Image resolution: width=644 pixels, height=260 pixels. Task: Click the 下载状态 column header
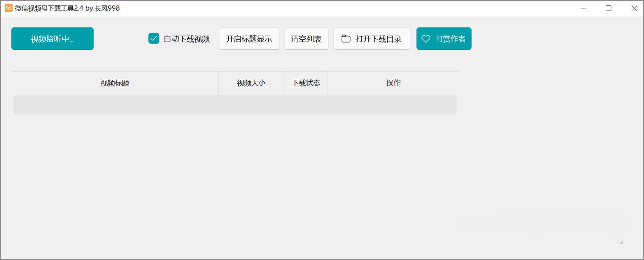tap(306, 83)
